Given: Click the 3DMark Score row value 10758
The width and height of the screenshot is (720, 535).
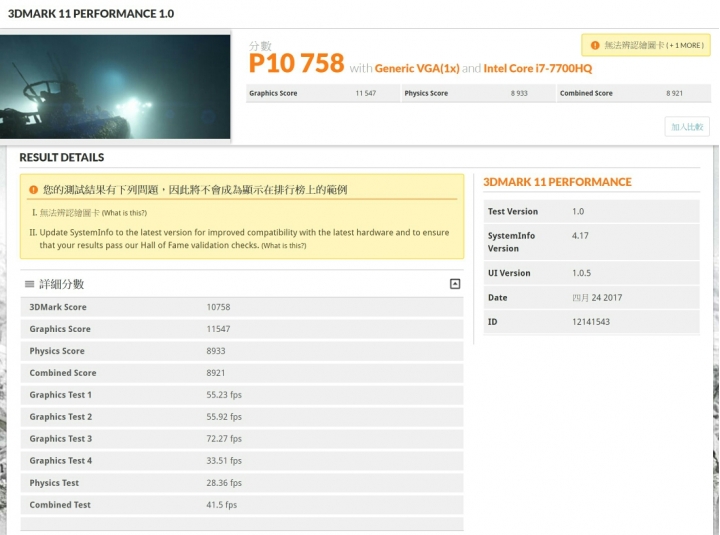Looking at the screenshot, I should 218,307.
